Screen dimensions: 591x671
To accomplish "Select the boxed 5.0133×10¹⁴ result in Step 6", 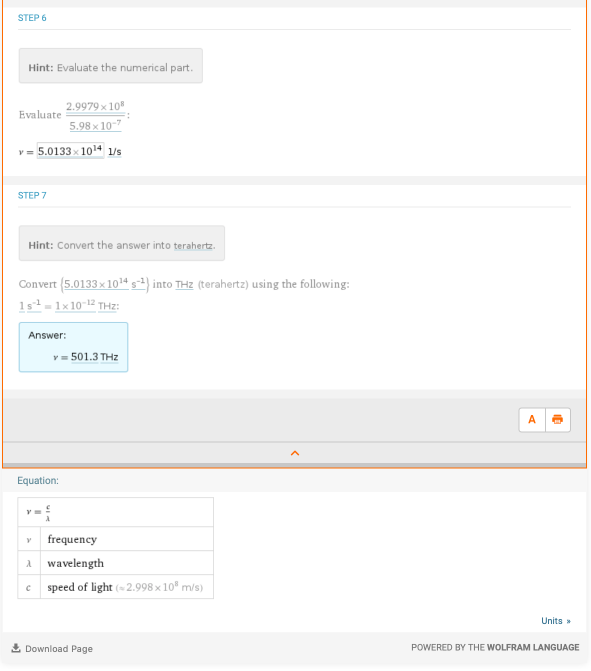I will pyautogui.click(x=70, y=151).
